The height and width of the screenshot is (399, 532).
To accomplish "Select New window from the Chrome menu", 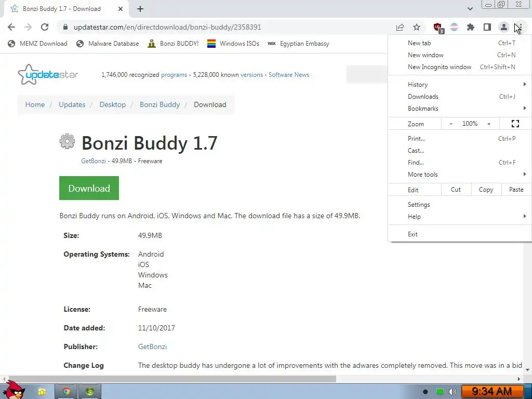I will click(460, 55).
